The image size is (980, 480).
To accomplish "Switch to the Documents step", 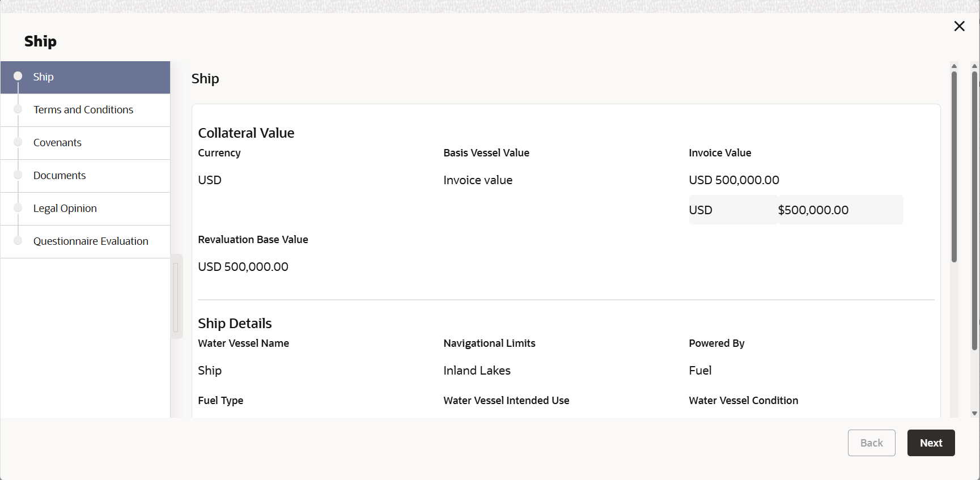I will coord(60,176).
